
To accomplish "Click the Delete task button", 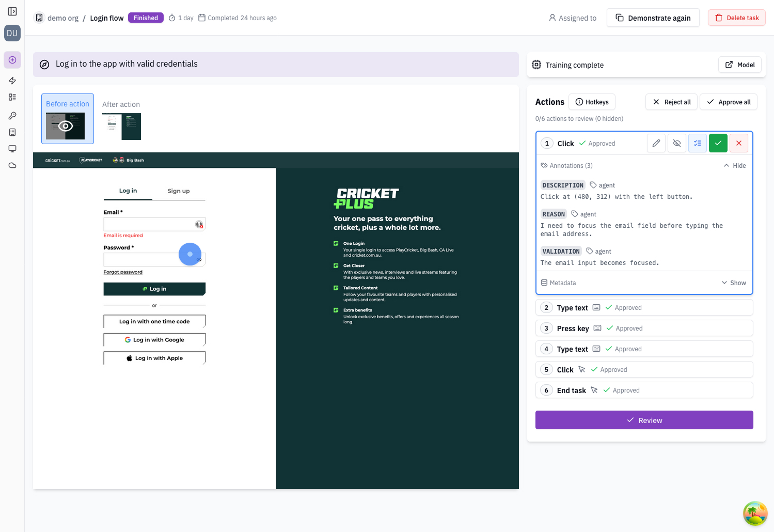I will 737,18.
